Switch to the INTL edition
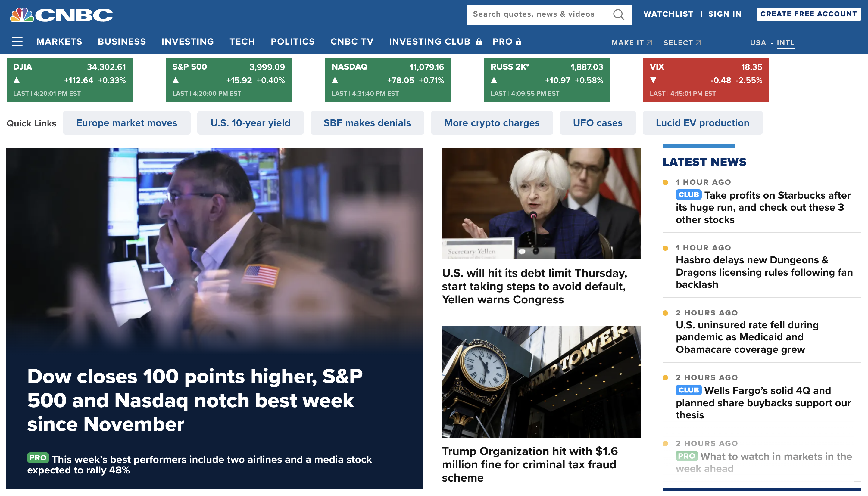868x496 pixels. pyautogui.click(x=785, y=42)
